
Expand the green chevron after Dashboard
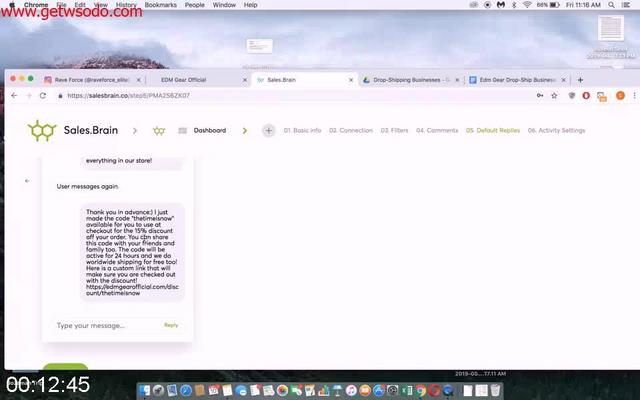[244, 131]
